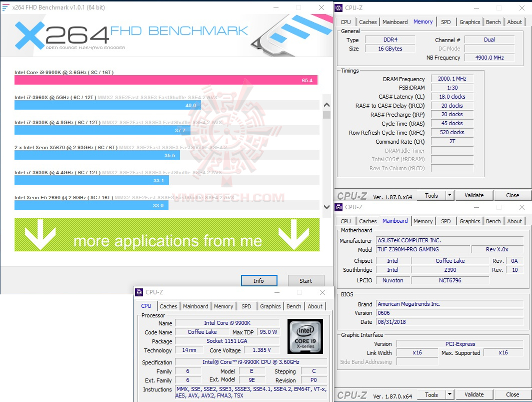Click the benchmark list scroll-down arrow
Image resolution: width=532 pixels, height=402 pixels.
point(326,207)
